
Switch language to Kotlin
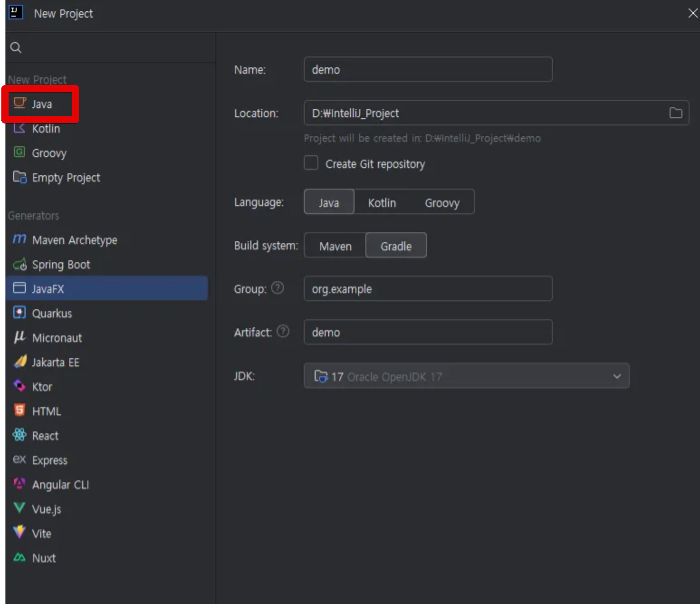(382, 202)
